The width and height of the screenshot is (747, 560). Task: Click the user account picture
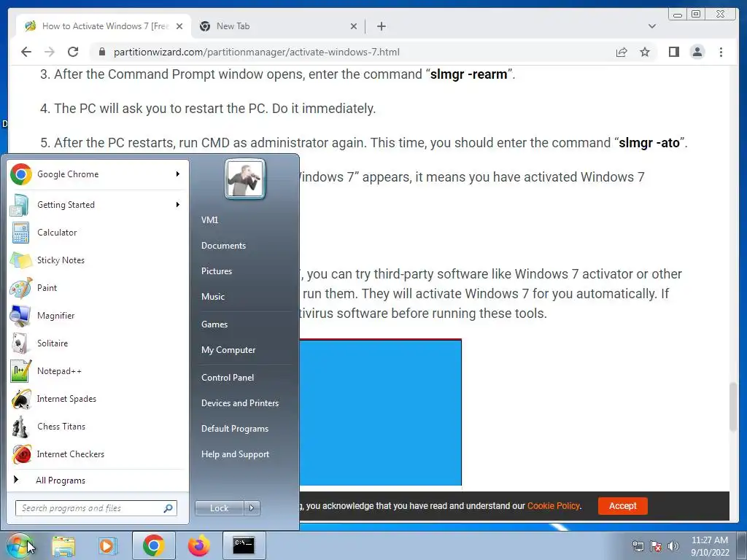(245, 179)
